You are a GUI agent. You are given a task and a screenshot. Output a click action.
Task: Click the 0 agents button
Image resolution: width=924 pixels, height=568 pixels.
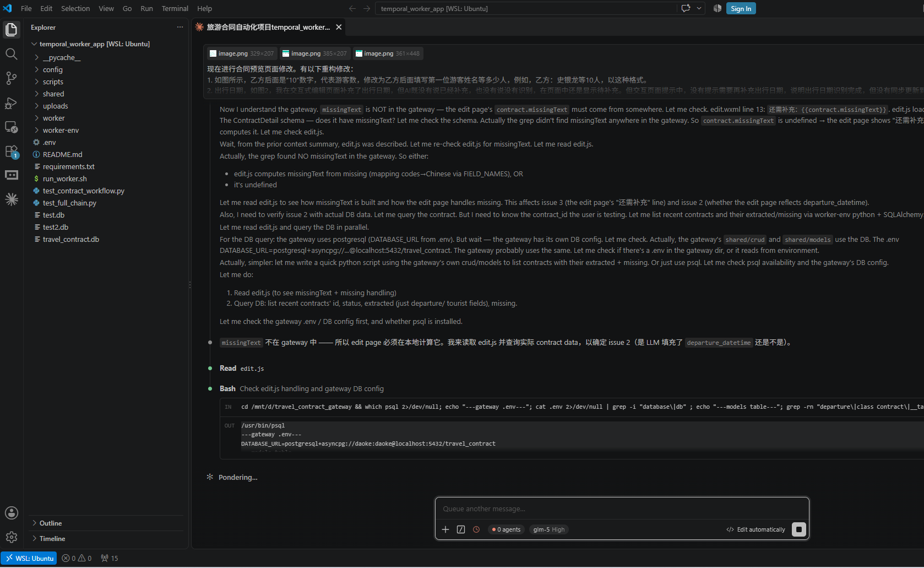click(x=506, y=529)
